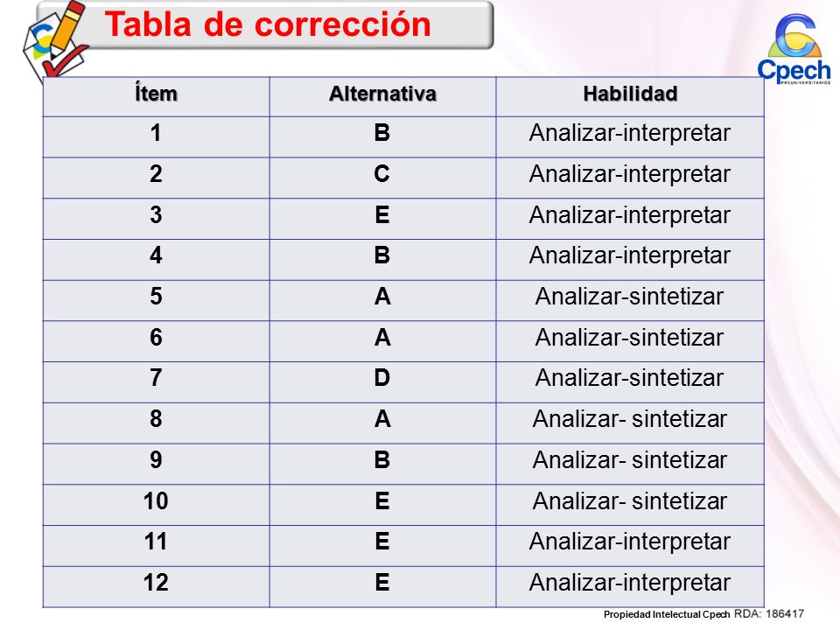Select the Habilidad column header
The height and width of the screenshot is (630, 840).
[x=630, y=94]
